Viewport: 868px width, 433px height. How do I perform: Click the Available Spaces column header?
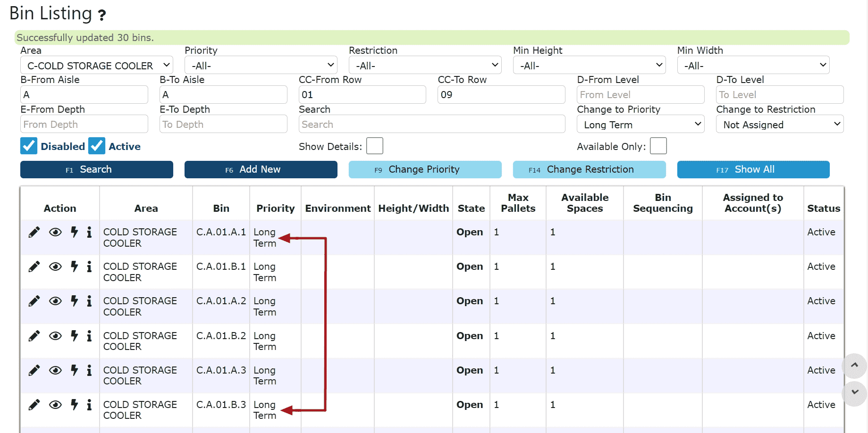(x=585, y=203)
